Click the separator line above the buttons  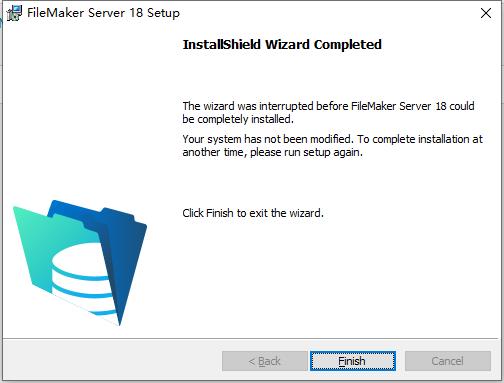(x=252, y=339)
